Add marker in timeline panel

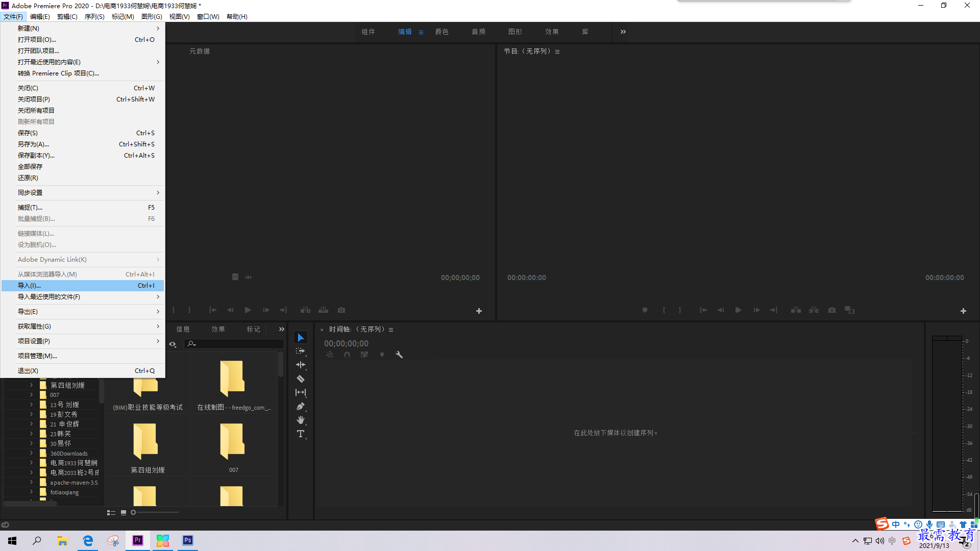(382, 355)
